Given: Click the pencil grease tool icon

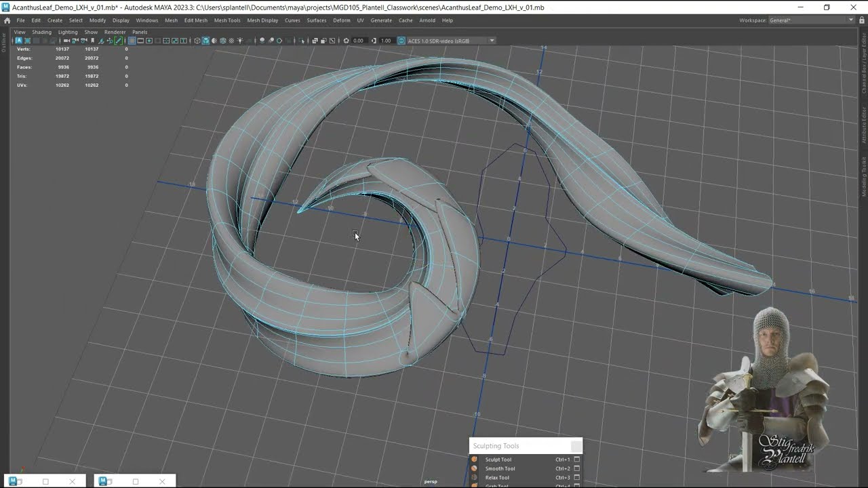Looking at the screenshot, I should click(x=118, y=41).
